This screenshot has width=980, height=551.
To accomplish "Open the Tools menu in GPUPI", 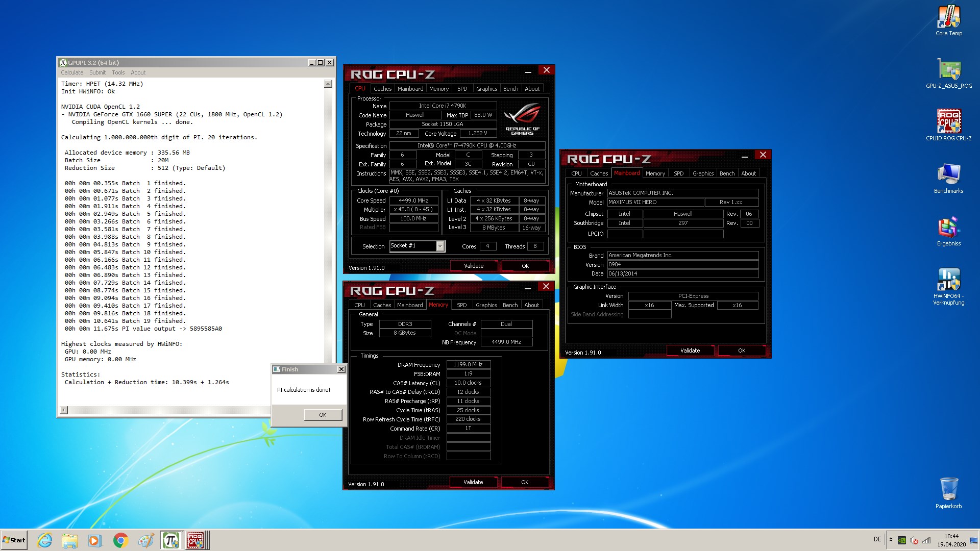I will 118,72.
